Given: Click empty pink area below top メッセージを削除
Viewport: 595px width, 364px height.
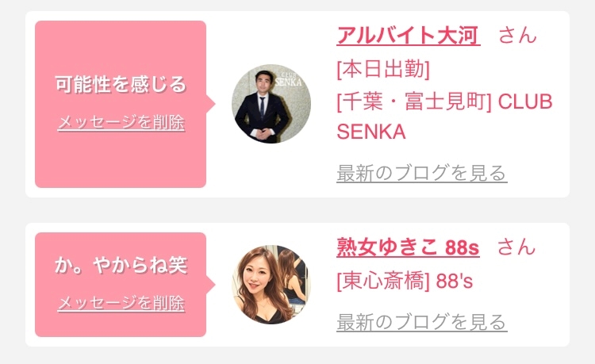Looking at the screenshot, I should (121, 159).
